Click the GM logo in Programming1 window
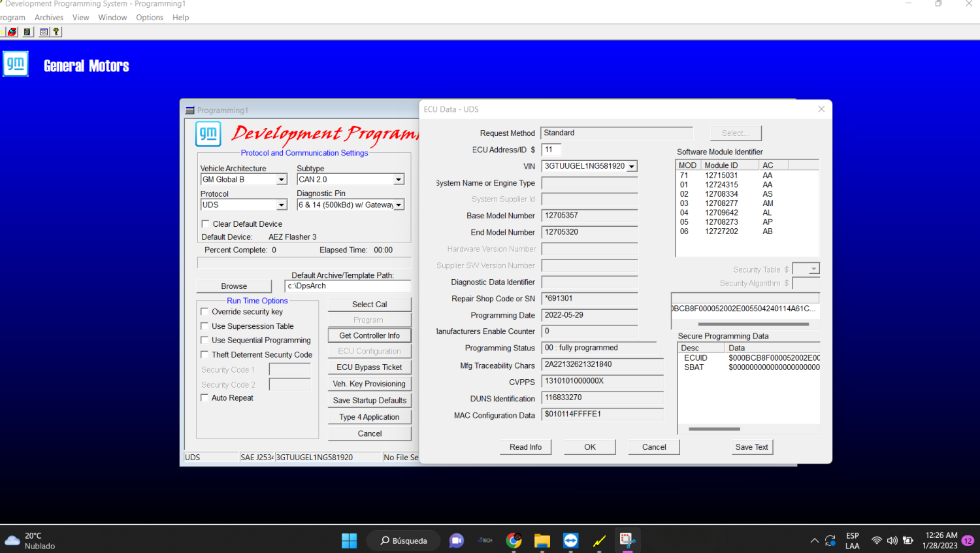Viewport: 980px width, 553px height. tap(208, 134)
